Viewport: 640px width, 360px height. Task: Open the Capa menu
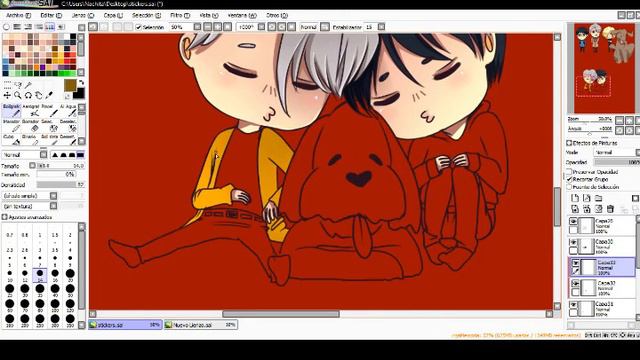pos(113,16)
